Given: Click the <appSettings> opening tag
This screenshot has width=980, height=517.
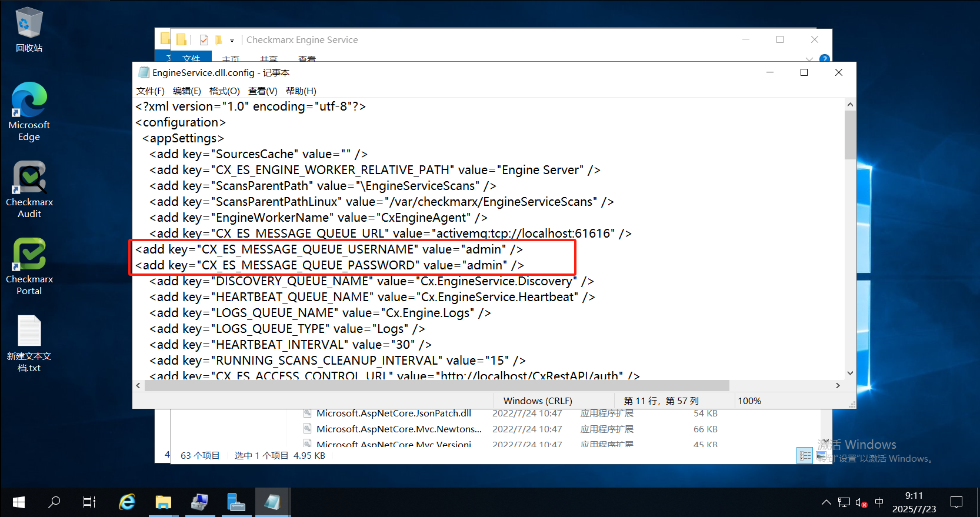Looking at the screenshot, I should 183,138.
